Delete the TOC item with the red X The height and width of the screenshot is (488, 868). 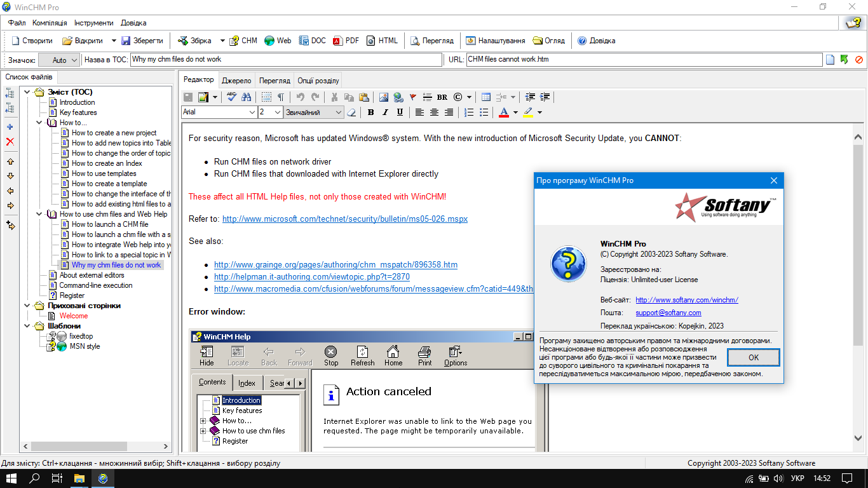(x=10, y=142)
